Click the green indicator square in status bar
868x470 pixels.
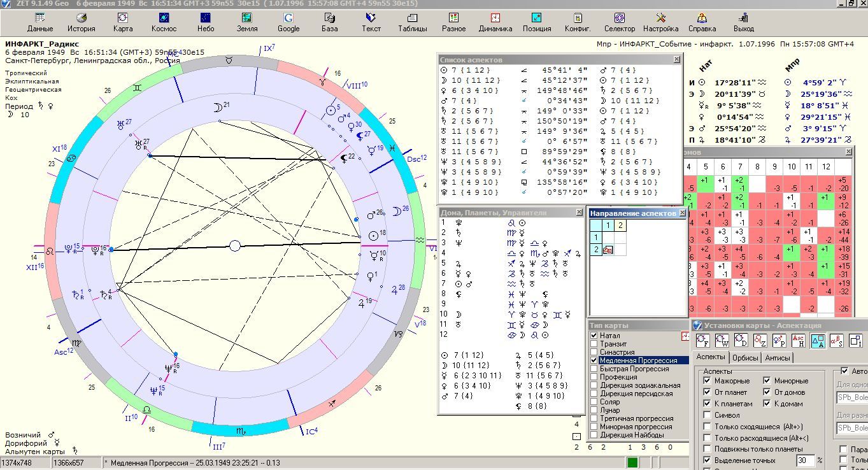coord(632,462)
